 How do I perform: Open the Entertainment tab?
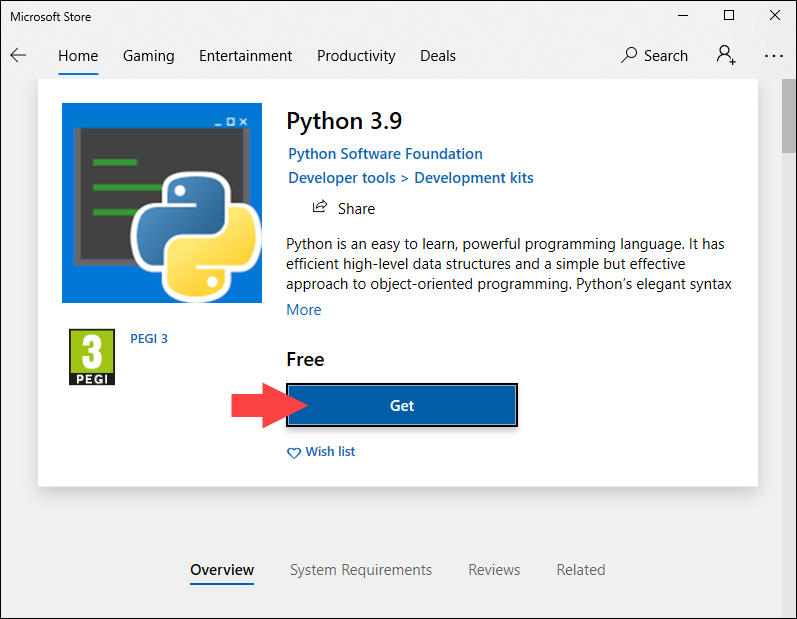pyautogui.click(x=246, y=55)
